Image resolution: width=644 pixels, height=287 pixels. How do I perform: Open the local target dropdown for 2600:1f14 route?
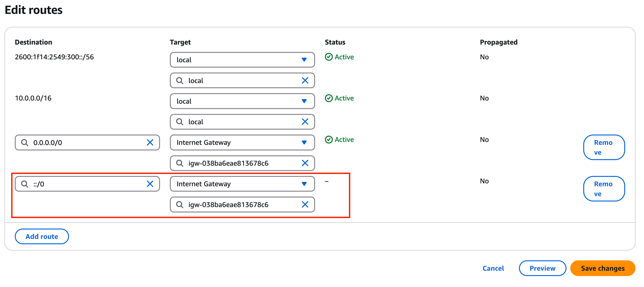(x=242, y=60)
